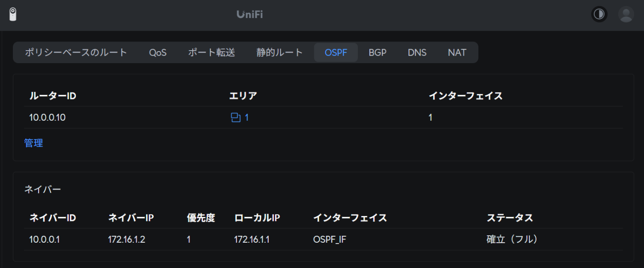
Task: Select the ポート転送 tab
Action: (x=212, y=52)
